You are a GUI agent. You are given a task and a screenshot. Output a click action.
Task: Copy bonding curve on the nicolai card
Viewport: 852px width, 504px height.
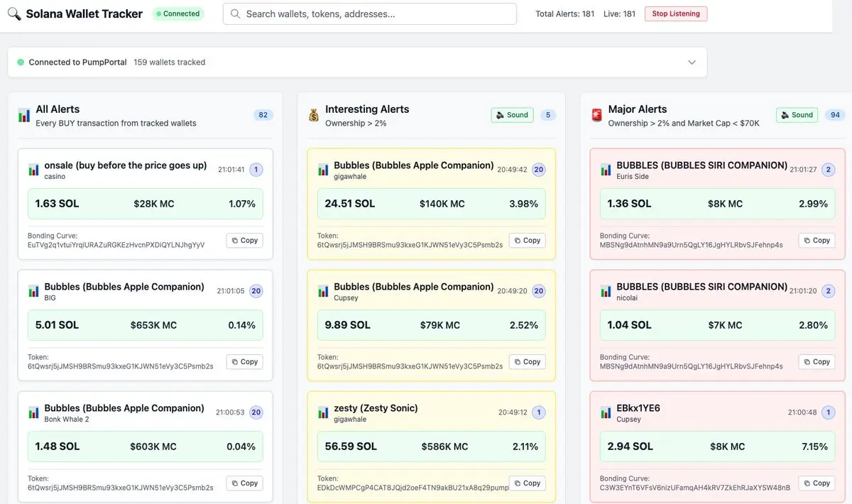[x=817, y=362]
